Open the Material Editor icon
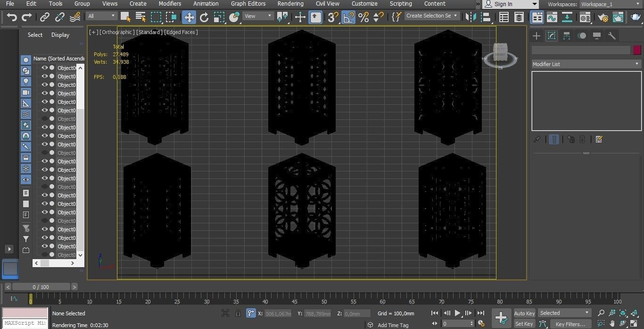 tap(585, 17)
